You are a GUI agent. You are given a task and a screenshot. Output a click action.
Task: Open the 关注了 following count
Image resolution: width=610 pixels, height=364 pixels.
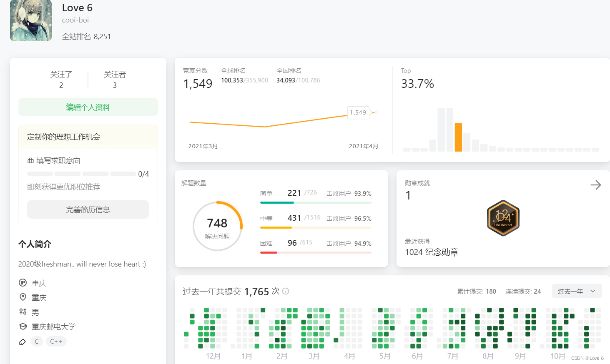click(61, 79)
